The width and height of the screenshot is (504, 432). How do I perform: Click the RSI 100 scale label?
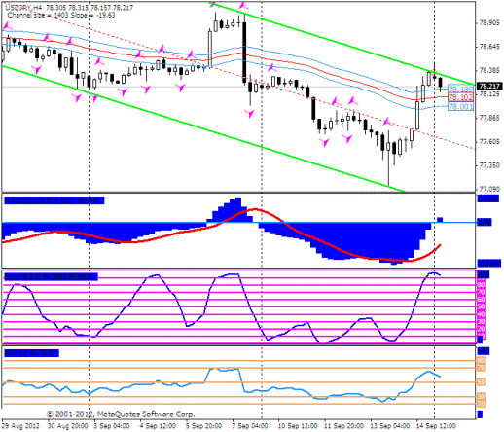[x=484, y=351]
